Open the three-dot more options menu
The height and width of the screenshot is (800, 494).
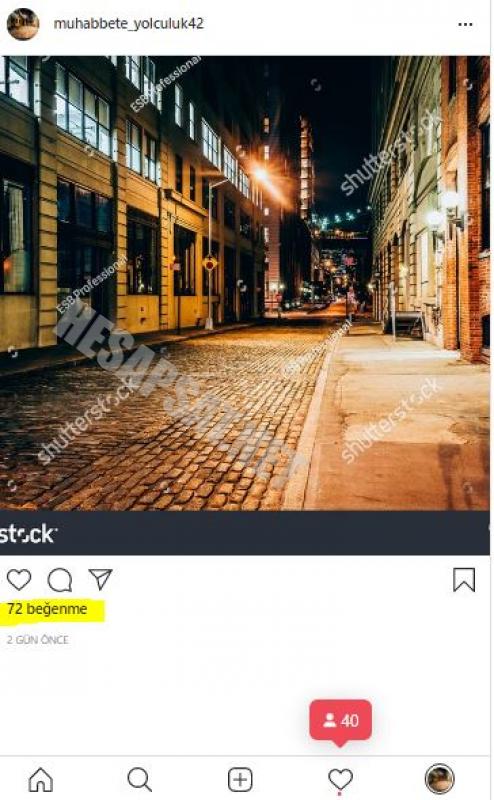pyautogui.click(x=465, y=24)
